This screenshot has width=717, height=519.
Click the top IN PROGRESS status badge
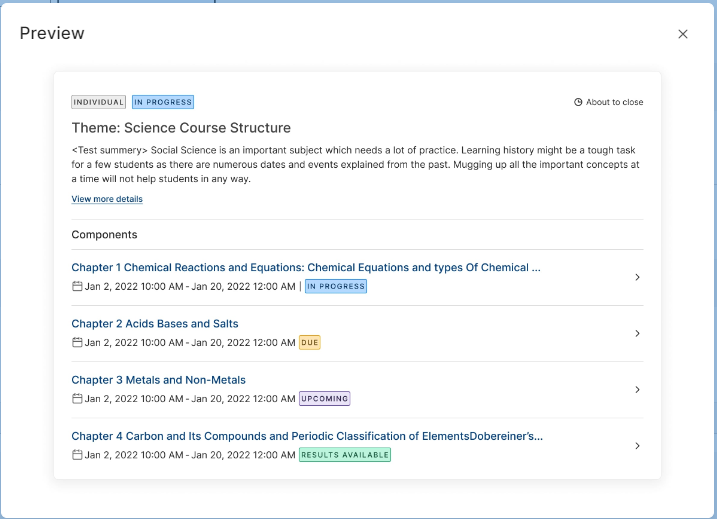[163, 102]
